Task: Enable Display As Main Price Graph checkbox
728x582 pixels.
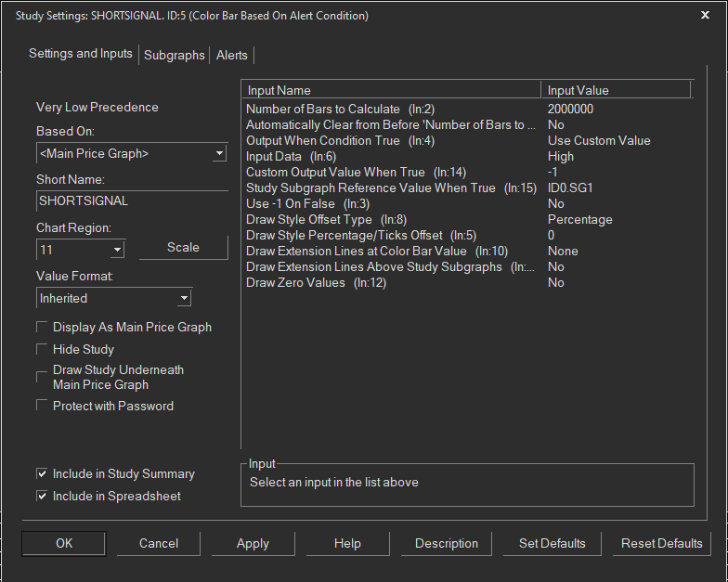Action: 43,327
